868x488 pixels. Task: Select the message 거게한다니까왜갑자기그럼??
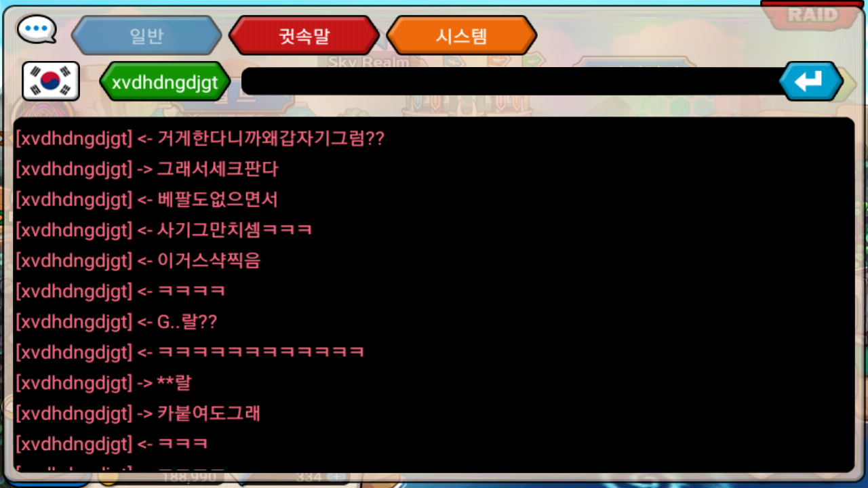[x=271, y=138]
